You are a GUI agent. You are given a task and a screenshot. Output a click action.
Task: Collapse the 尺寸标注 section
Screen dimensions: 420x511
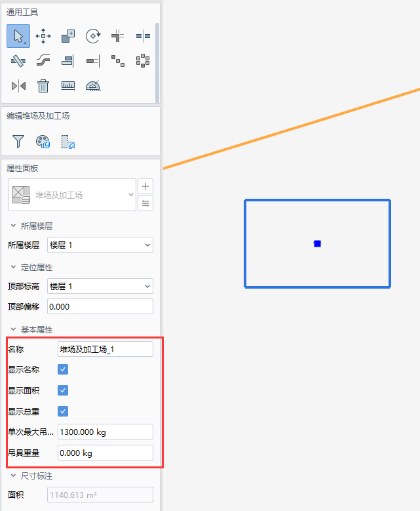[x=13, y=476]
